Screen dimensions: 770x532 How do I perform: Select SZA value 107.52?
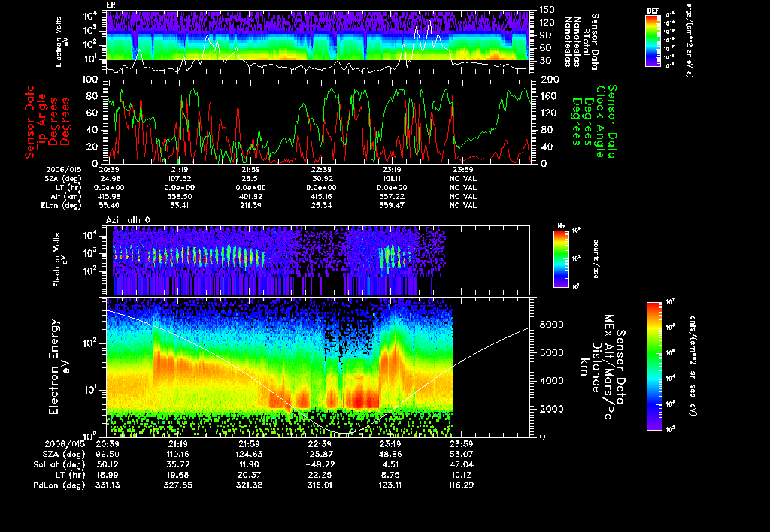pos(179,179)
